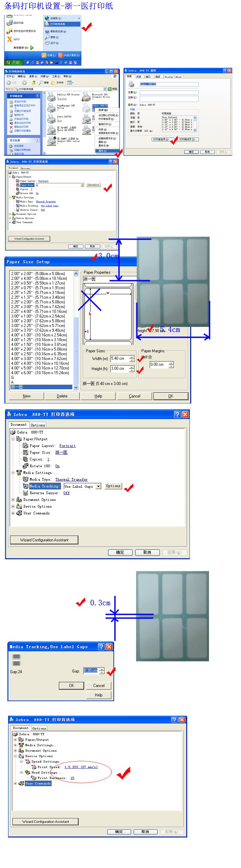Viewport: 241px width, 868px height.
Task: Choose 属性(R) in the printer context menu
Action: [102, 151]
